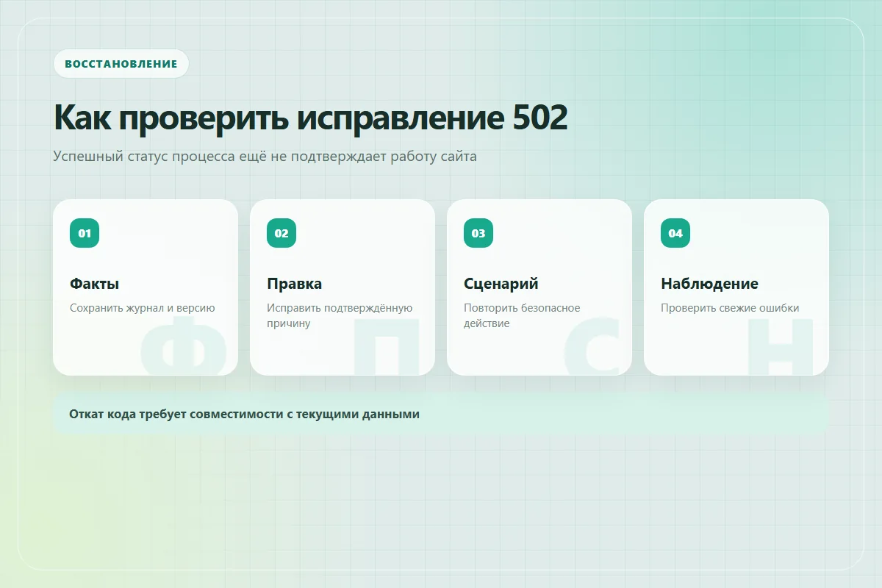Screen dimensions: 882x588
Task: Click the ВОССТАНОВЛЕНИЕ badge
Action: 121,64
